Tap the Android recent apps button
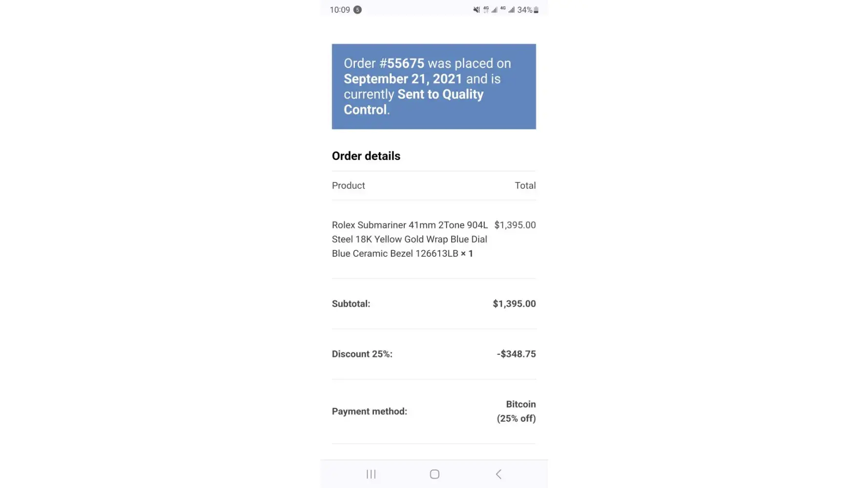This screenshot has height=488, width=868. pyautogui.click(x=371, y=474)
